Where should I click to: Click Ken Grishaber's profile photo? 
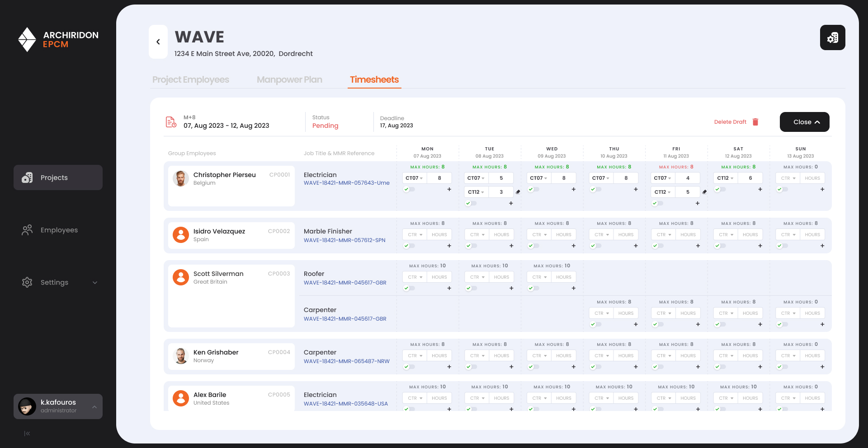point(181,356)
